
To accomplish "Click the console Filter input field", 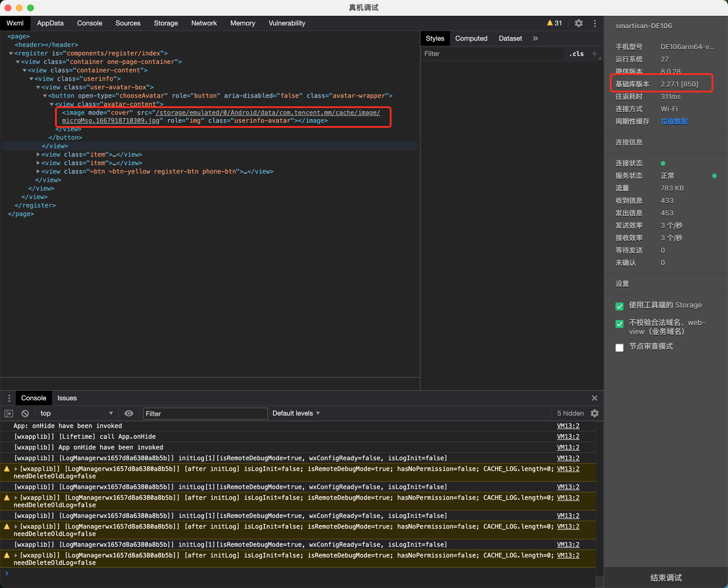I will click(205, 414).
